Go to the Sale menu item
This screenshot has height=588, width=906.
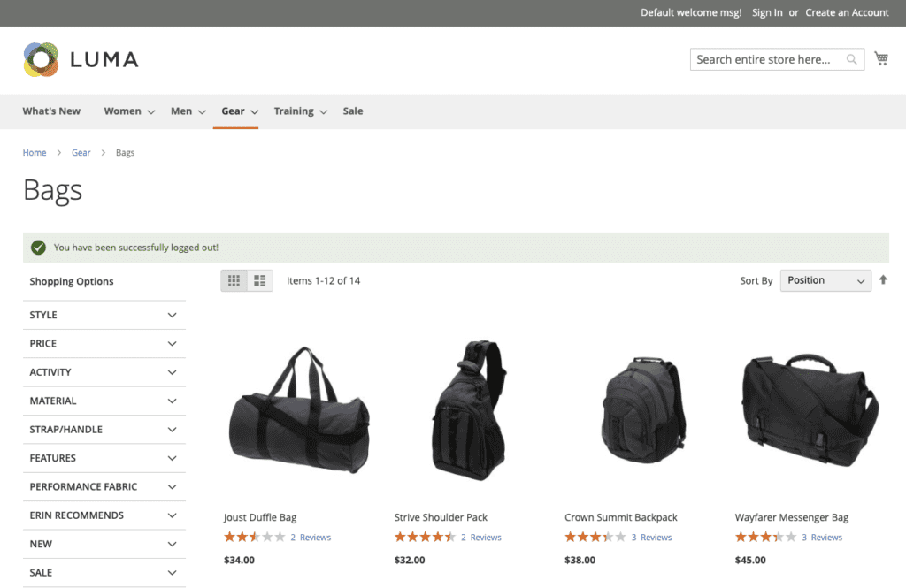tap(353, 111)
